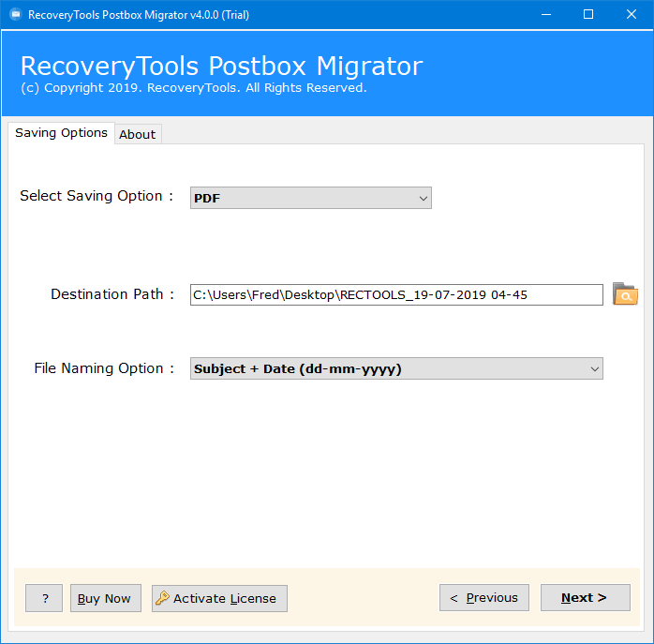Open the browse folder icon for destination path

point(625,293)
